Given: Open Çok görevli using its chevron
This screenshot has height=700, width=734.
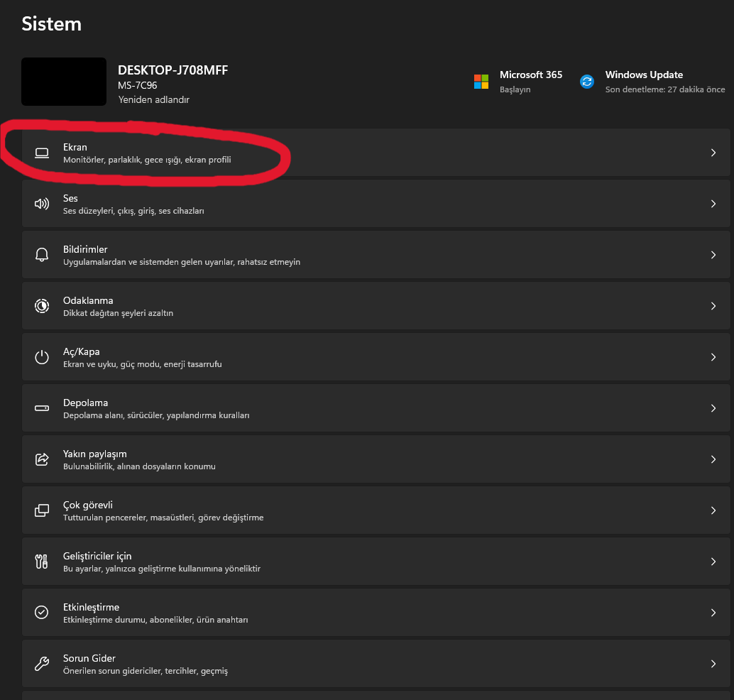Looking at the screenshot, I should pyautogui.click(x=713, y=510).
